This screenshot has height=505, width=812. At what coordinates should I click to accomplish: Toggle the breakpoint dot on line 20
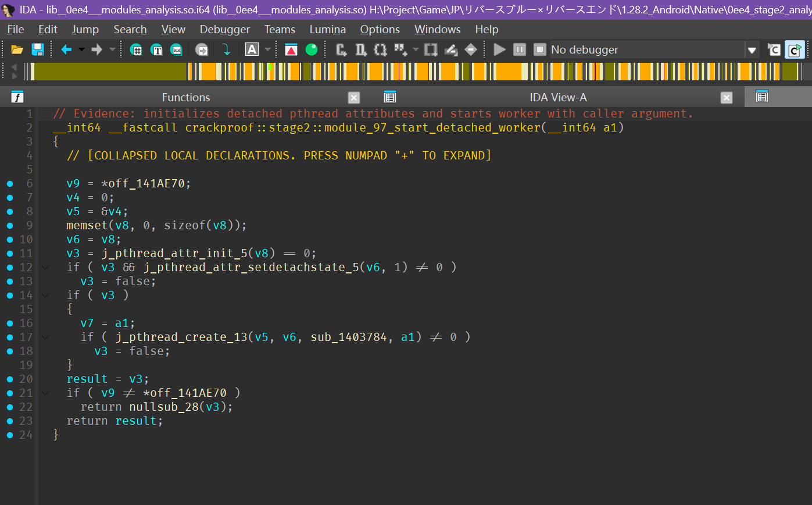tap(10, 379)
